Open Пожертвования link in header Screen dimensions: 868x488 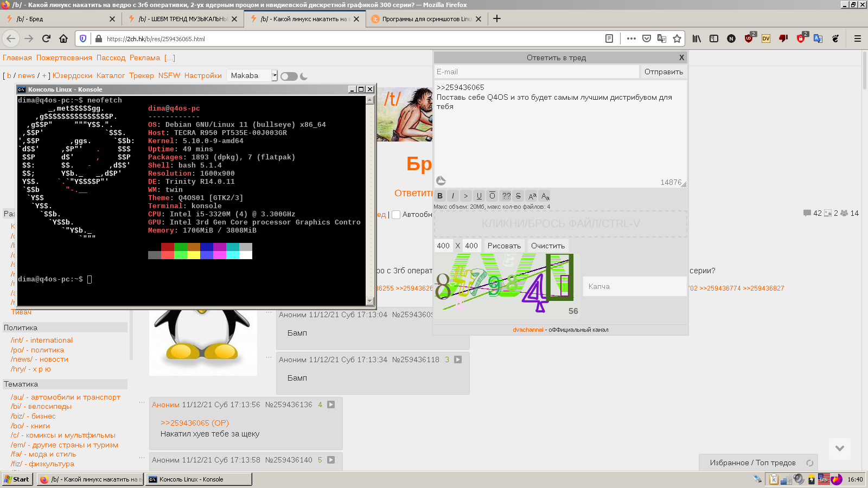point(64,57)
